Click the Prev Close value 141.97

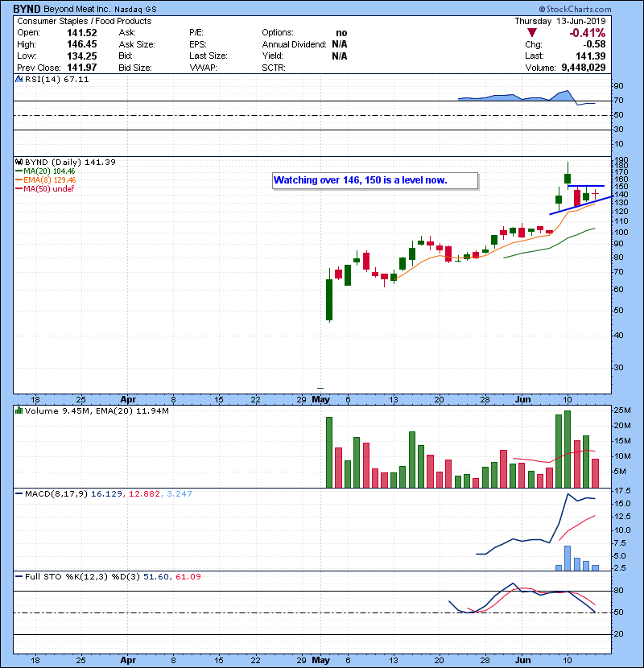[82, 68]
